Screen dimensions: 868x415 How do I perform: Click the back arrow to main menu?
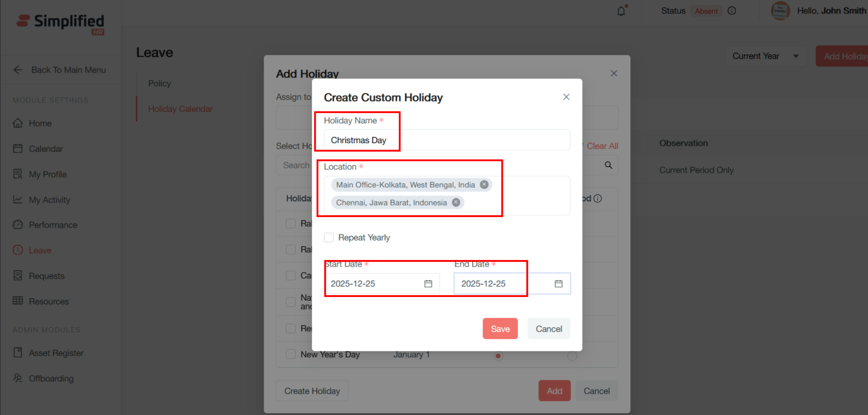pos(18,70)
